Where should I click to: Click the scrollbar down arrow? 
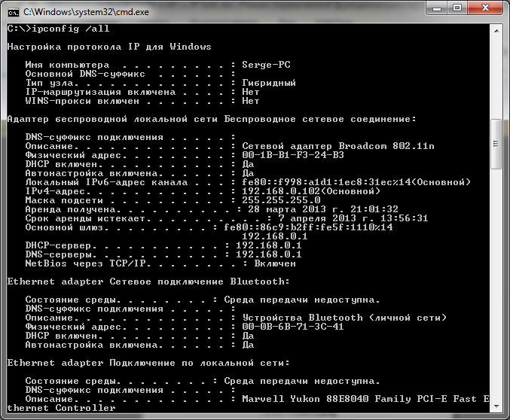(x=496, y=406)
